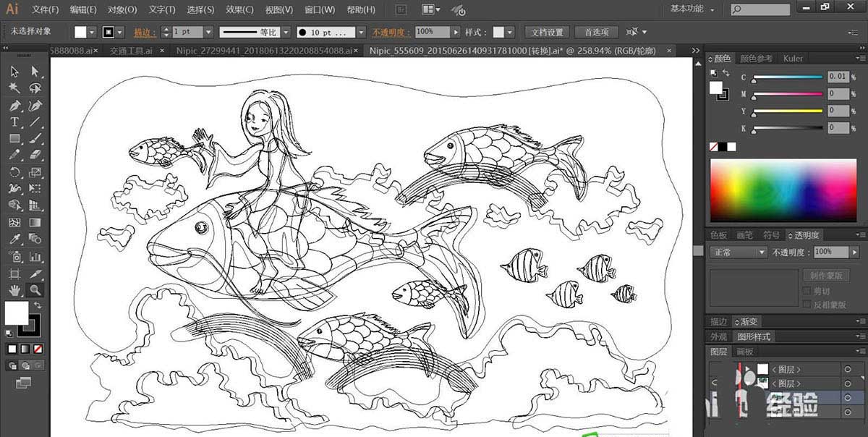The image size is (868, 437).
Task: Open the 对象(O) menu
Action: pyautogui.click(x=122, y=9)
